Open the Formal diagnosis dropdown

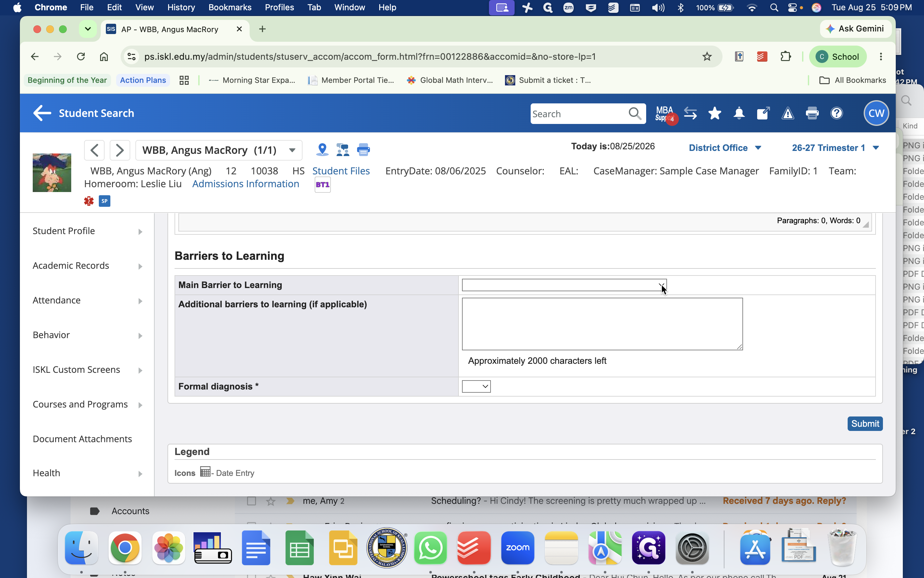[476, 387]
